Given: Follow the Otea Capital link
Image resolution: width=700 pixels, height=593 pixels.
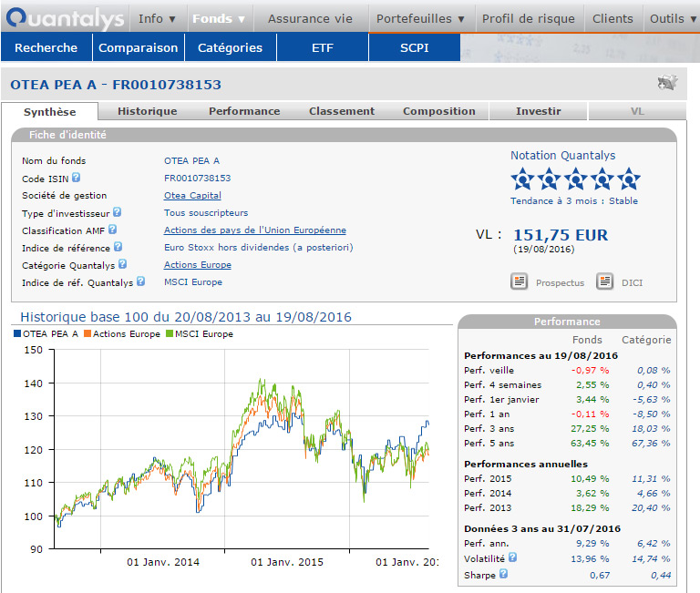Looking at the screenshot, I should click(x=192, y=196).
